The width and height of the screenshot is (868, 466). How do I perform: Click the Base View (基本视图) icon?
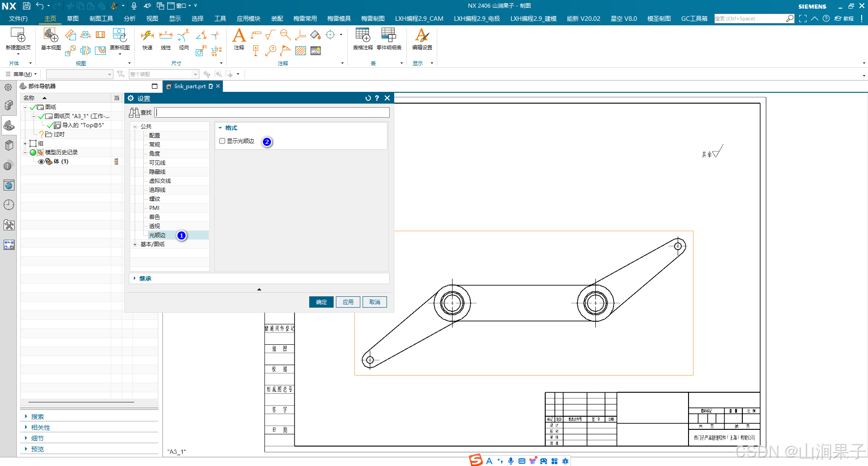pyautogui.click(x=51, y=35)
